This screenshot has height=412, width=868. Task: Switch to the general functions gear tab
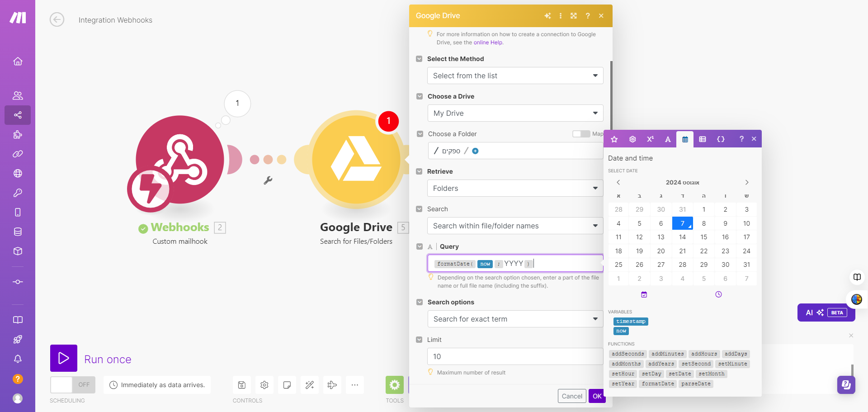tap(632, 139)
